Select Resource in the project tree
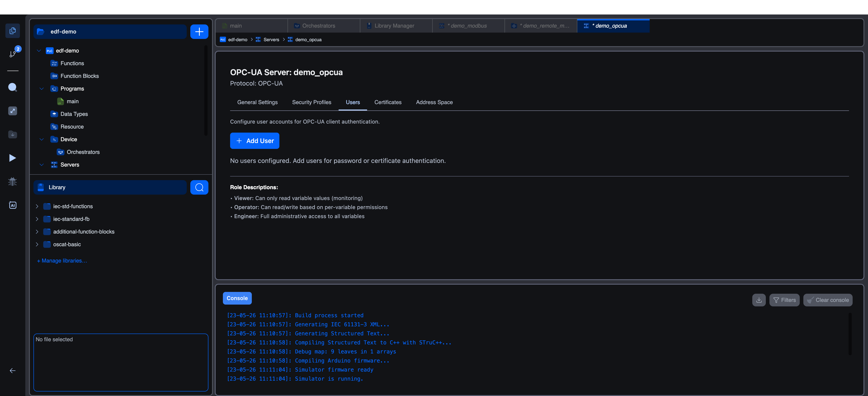The height and width of the screenshot is (396, 868). (x=72, y=126)
